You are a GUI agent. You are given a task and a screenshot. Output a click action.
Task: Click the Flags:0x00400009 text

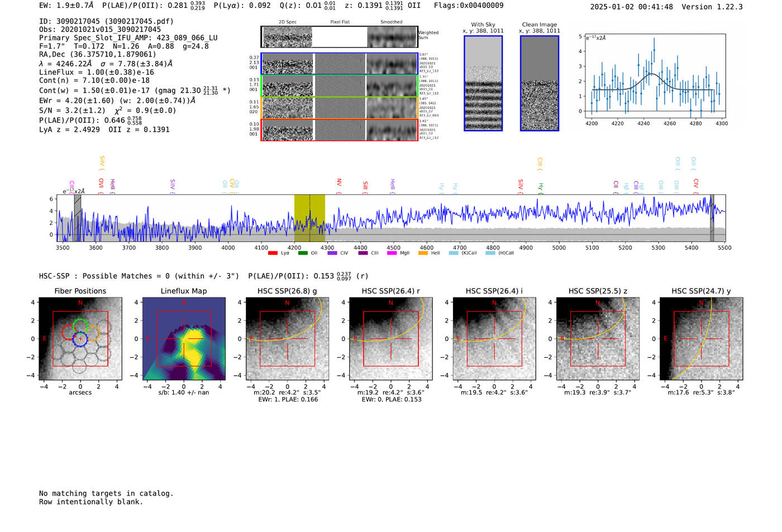coord(469,6)
